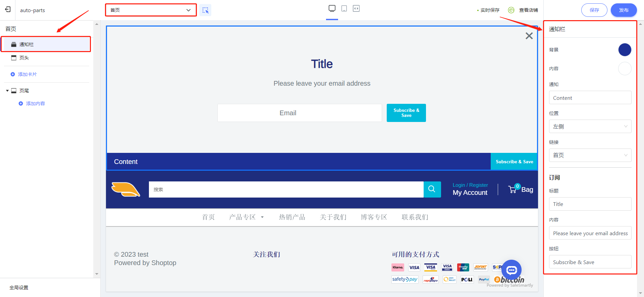Collapse the 页尾 footer tree item
The height and width of the screenshot is (297, 644).
[x=7, y=91]
